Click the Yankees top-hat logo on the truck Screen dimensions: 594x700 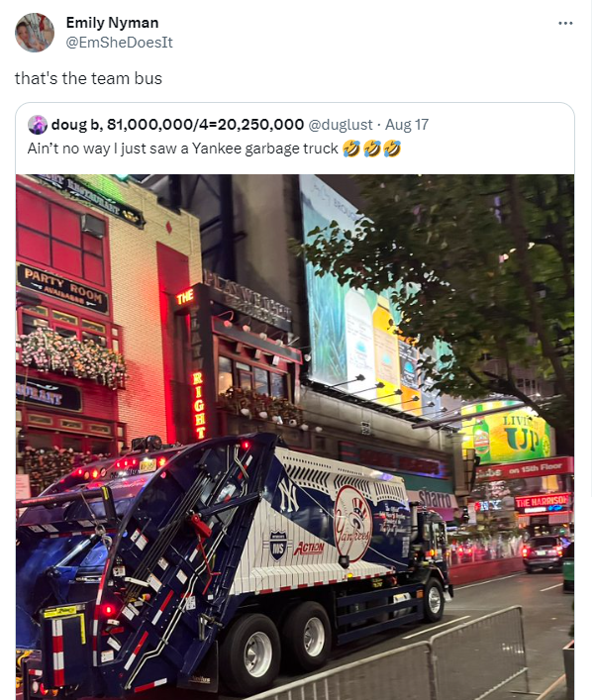pos(353,524)
